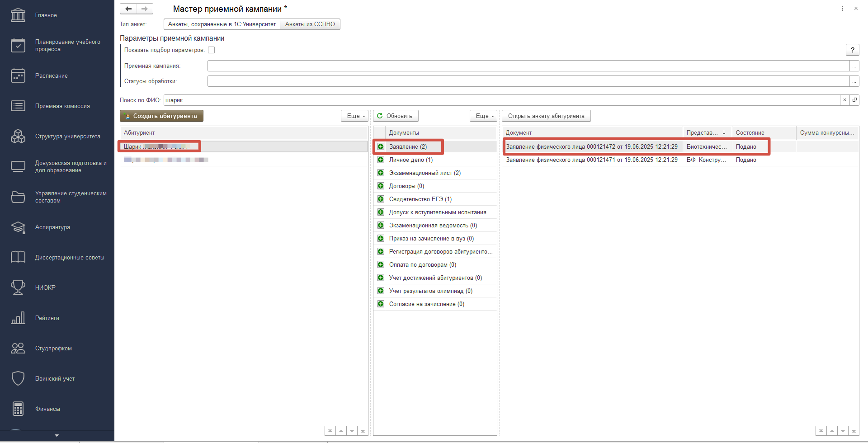Select Анкеты, сохраненные в 1С:Университет tab
868x443 pixels.
point(222,24)
